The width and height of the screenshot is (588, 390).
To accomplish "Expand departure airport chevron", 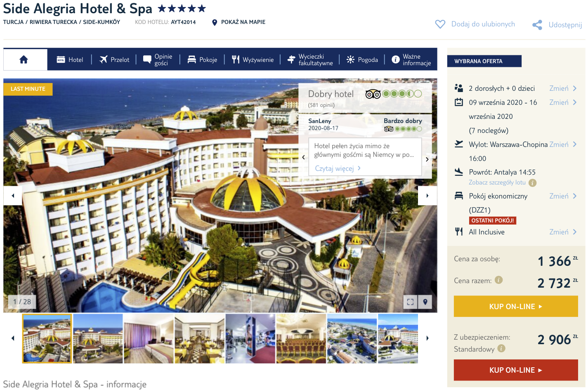I will tap(574, 144).
